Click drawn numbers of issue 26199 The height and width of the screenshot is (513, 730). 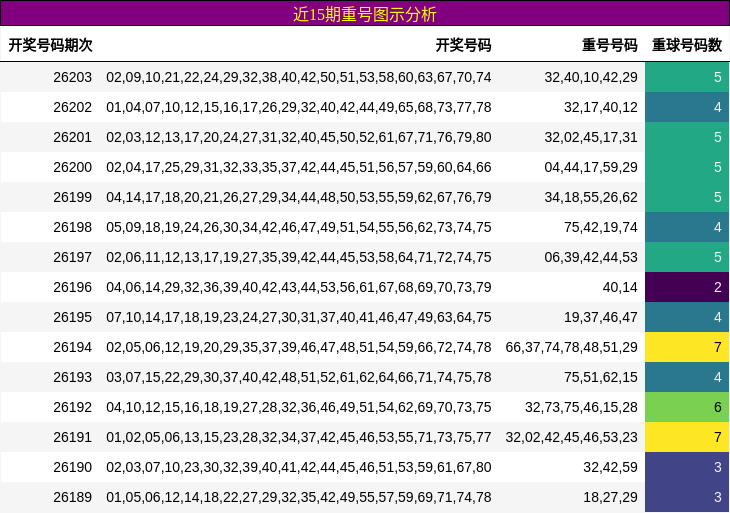[299, 197]
